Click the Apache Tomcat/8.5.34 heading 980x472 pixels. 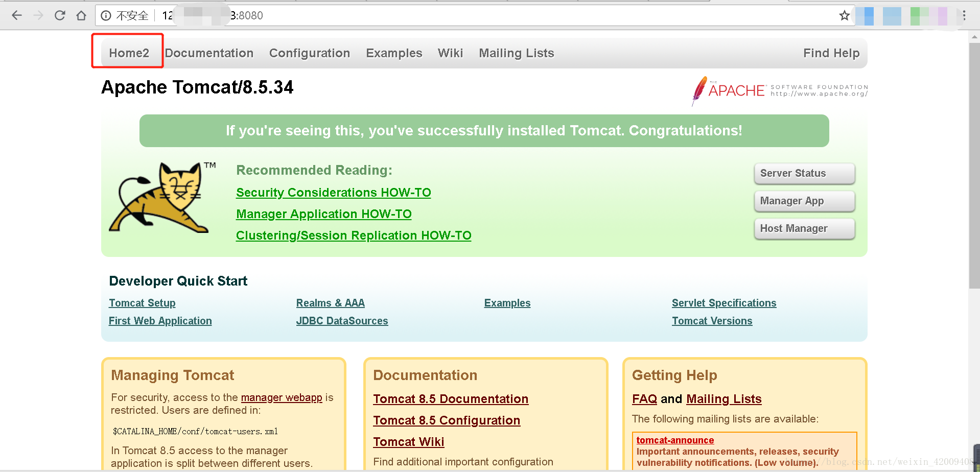(197, 87)
